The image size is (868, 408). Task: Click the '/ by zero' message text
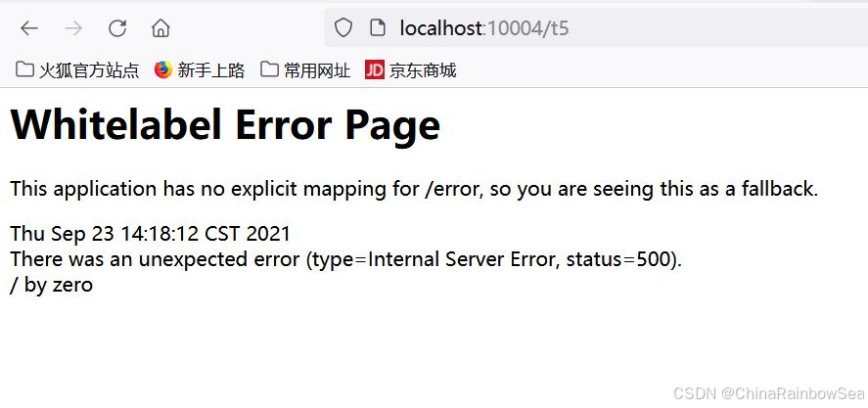[52, 285]
